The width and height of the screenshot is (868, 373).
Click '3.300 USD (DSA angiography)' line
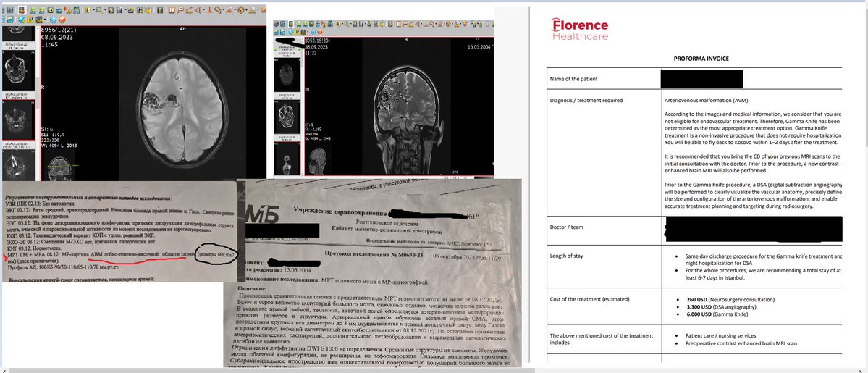(x=721, y=306)
